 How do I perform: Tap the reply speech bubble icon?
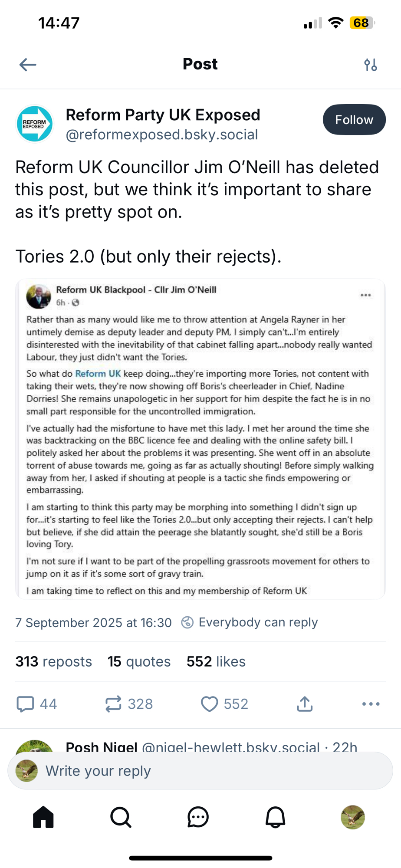pos(25,704)
